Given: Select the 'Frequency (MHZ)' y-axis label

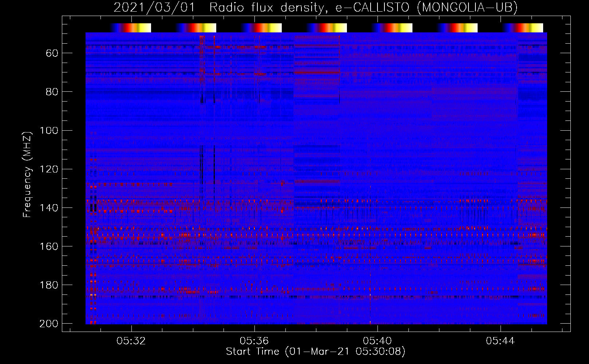Looking at the screenshot, I should pos(27,174).
